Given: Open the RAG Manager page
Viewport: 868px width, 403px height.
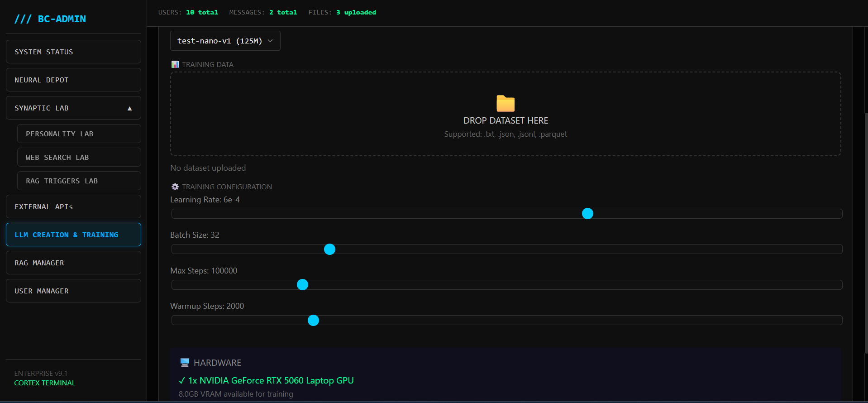Looking at the screenshot, I should 73,263.
